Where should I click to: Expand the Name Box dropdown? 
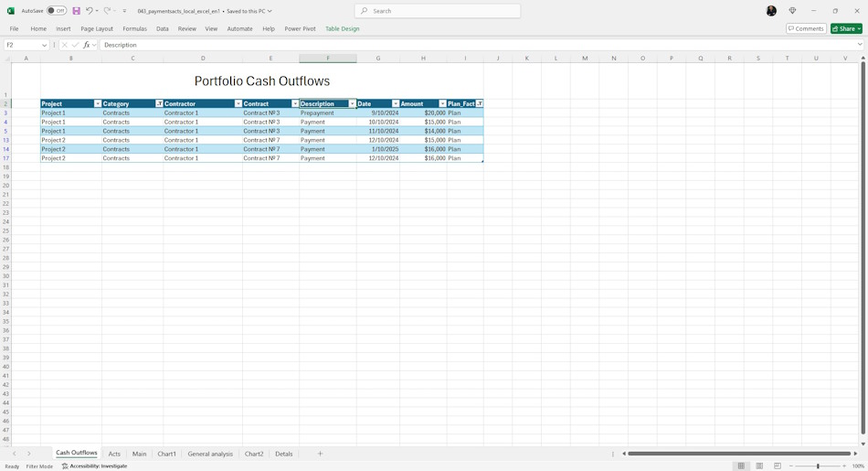coord(44,45)
